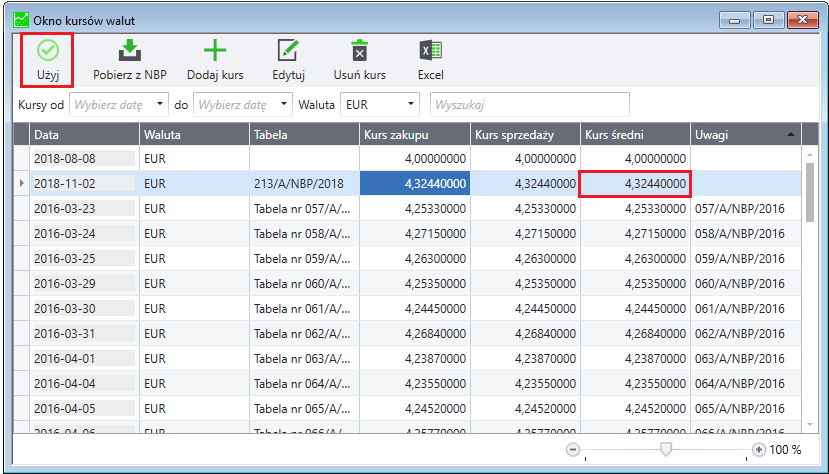The image size is (829, 474).
Task: Click Kurs średni value 4,26840000
Action: 635,334
